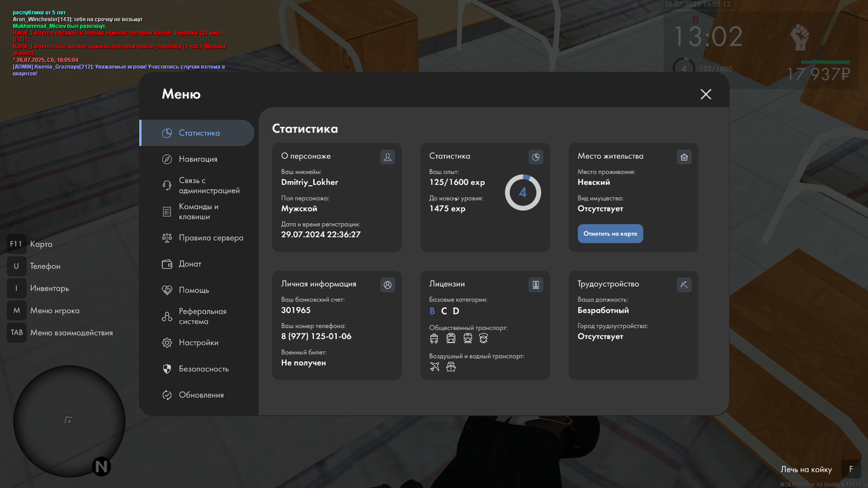Click the Невский residence value

[594, 182]
